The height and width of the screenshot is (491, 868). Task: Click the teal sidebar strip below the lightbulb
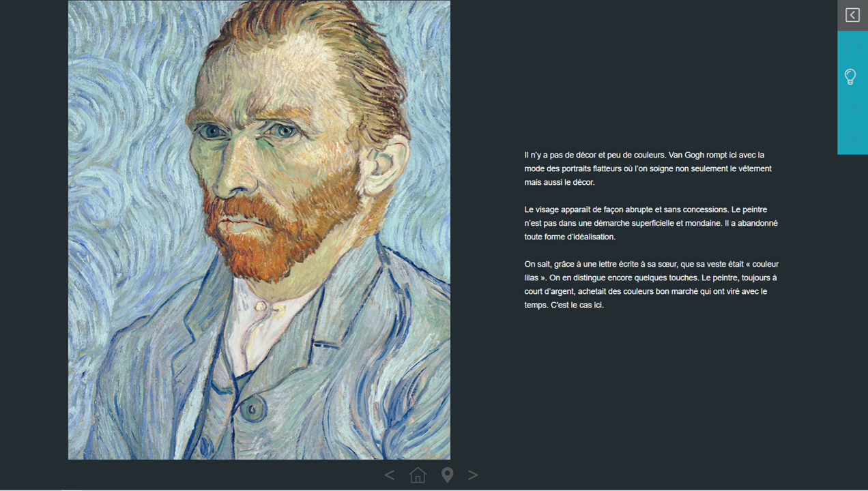coord(853,126)
